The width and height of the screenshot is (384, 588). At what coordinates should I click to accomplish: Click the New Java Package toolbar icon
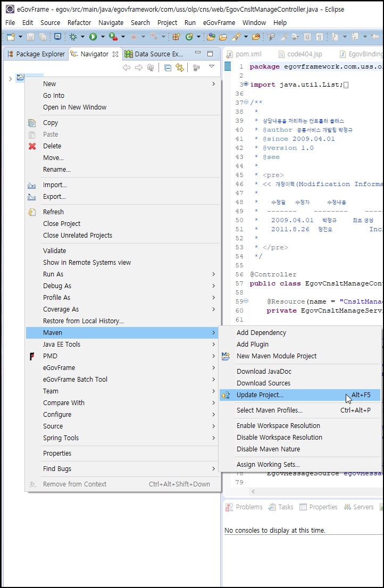coord(176,37)
